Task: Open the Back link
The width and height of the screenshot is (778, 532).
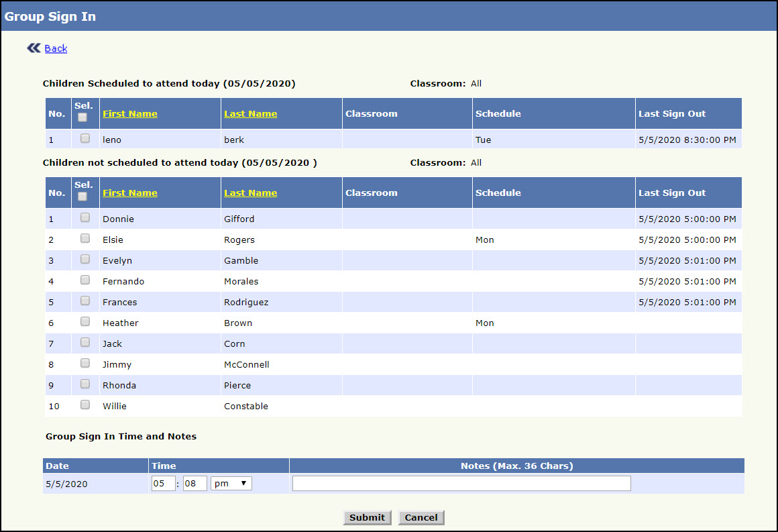Action: 56,48
